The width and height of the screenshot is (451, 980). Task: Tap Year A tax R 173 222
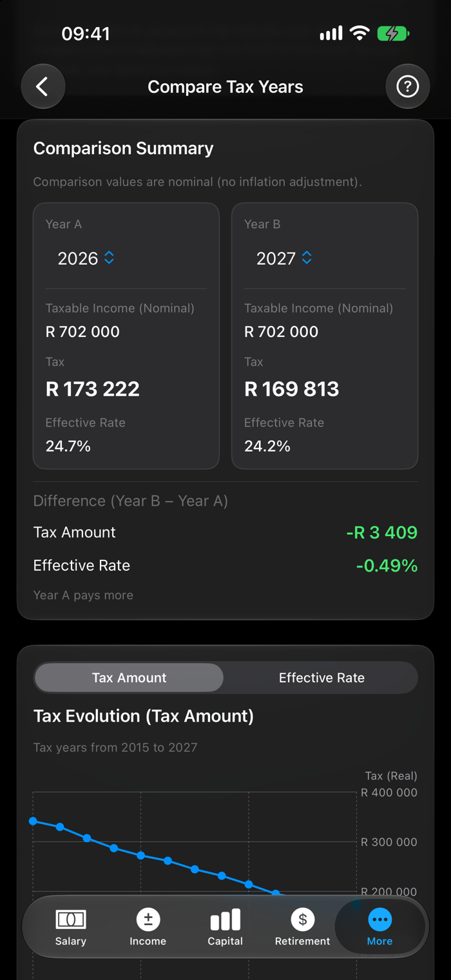coord(93,389)
